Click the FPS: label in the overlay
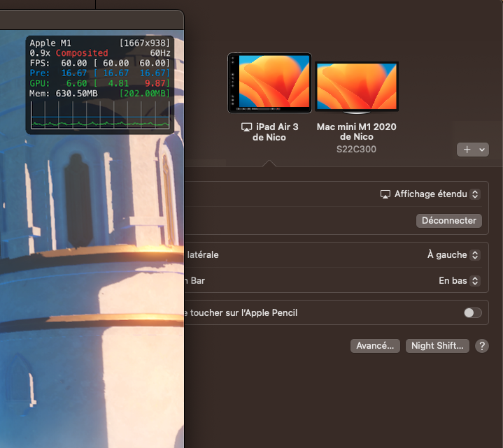Screen dimensions: 503x448 coord(40,63)
